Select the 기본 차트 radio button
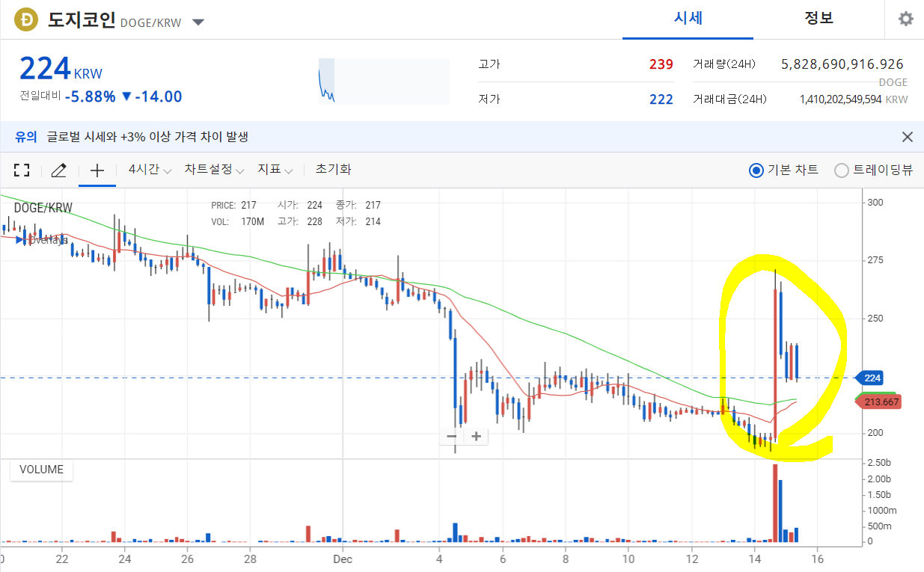Viewport: 924px width, 572px height. tap(756, 170)
